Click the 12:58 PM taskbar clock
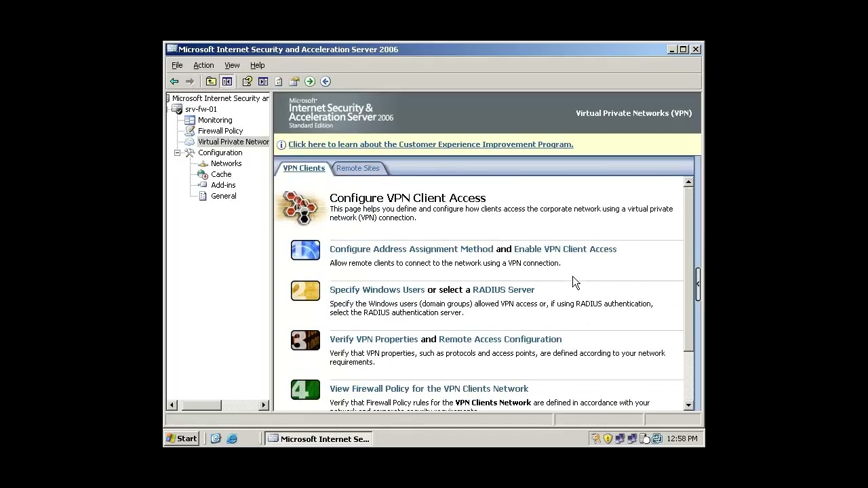Image resolution: width=868 pixels, height=488 pixels. [x=682, y=439]
